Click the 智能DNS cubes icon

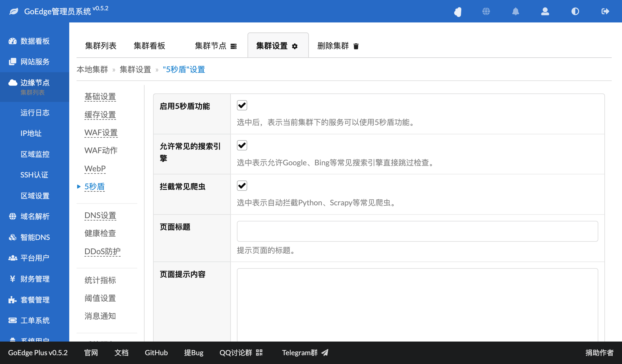[12, 237]
